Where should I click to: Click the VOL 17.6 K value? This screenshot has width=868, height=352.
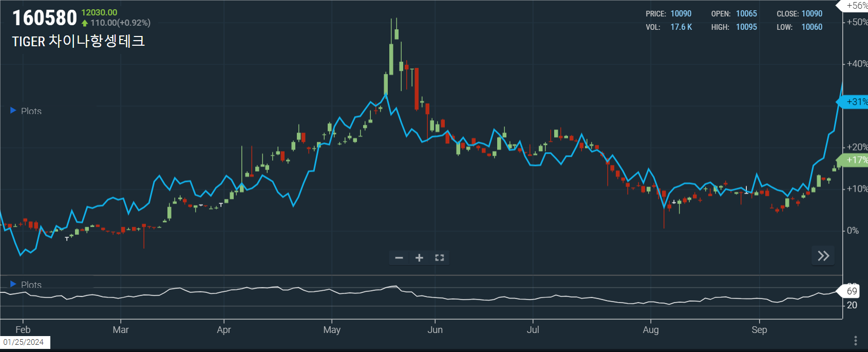pyautogui.click(x=681, y=27)
